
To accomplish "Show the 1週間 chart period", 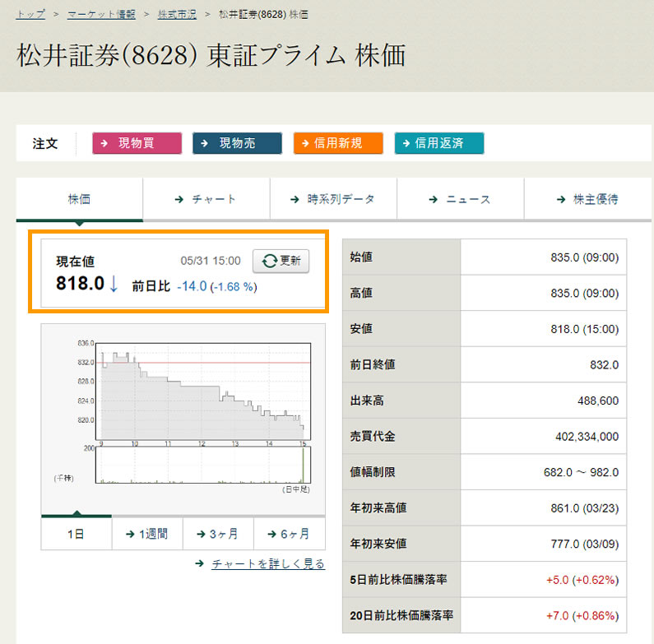I will (x=147, y=534).
